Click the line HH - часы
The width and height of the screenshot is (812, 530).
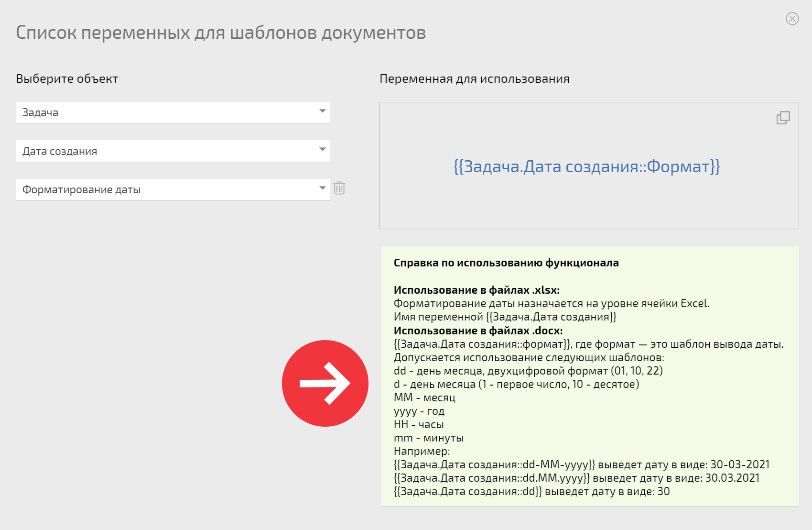tap(419, 424)
